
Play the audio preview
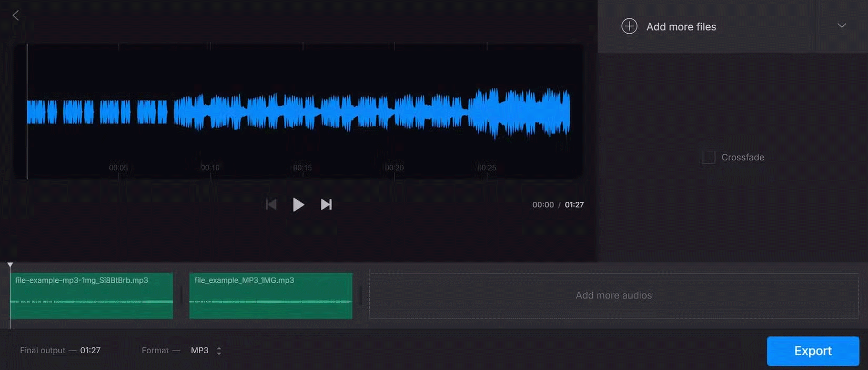(298, 204)
